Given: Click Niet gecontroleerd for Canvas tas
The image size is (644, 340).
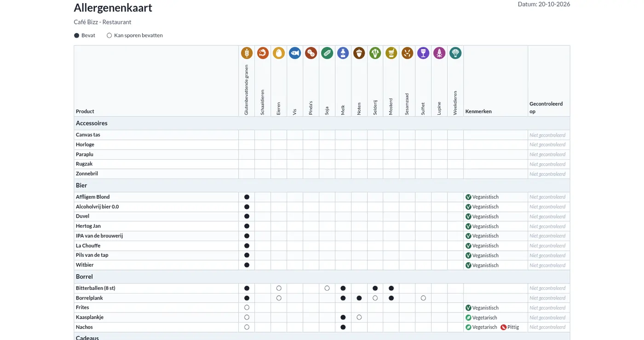Looking at the screenshot, I should pyautogui.click(x=547, y=135).
